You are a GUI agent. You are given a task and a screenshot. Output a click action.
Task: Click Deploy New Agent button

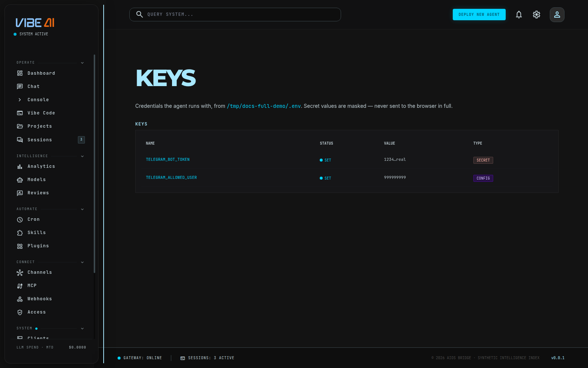coord(479,15)
